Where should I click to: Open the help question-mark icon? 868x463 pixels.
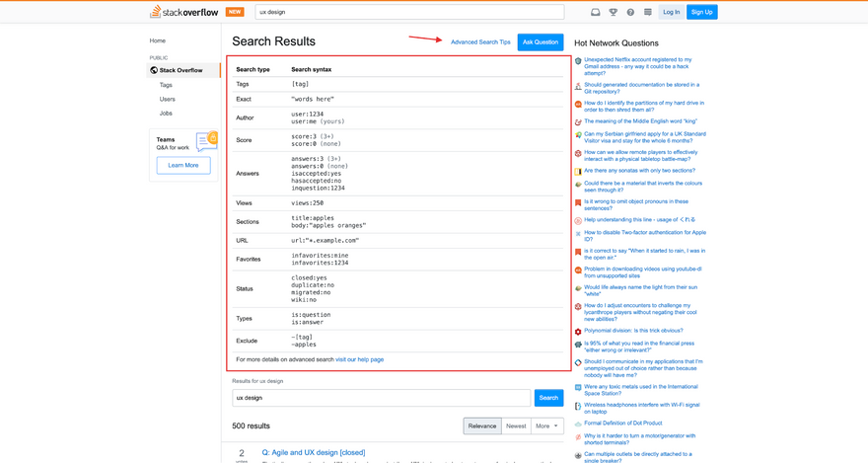click(x=630, y=12)
